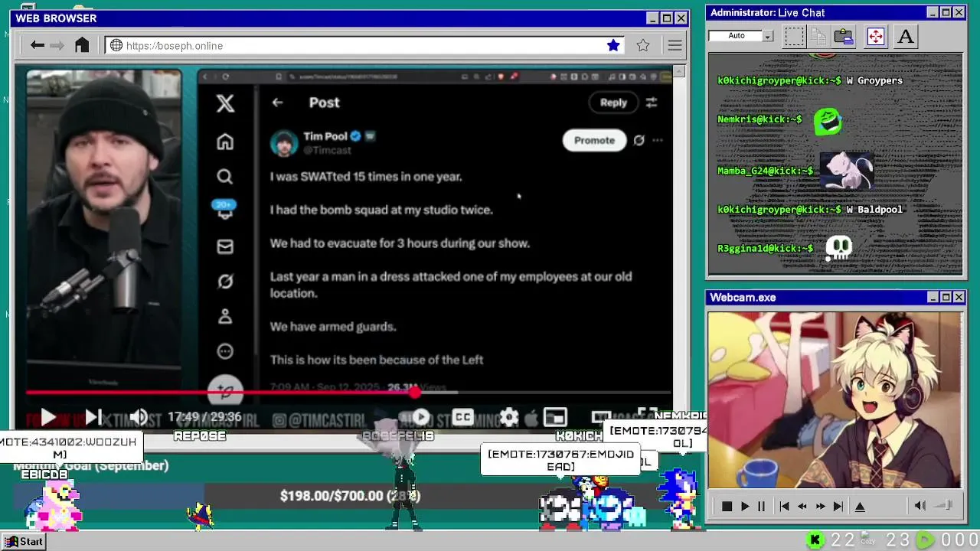Click the font A icon in Live Chat

905,36
